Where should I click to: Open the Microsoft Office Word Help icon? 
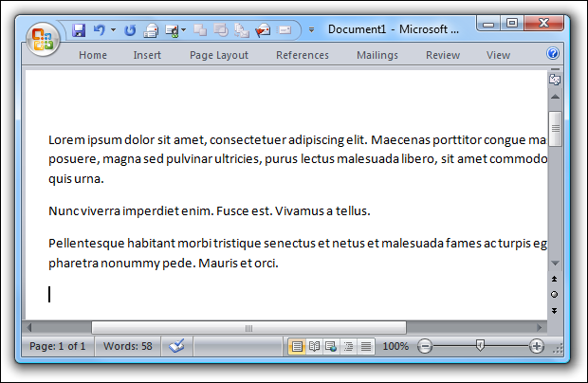tap(554, 54)
